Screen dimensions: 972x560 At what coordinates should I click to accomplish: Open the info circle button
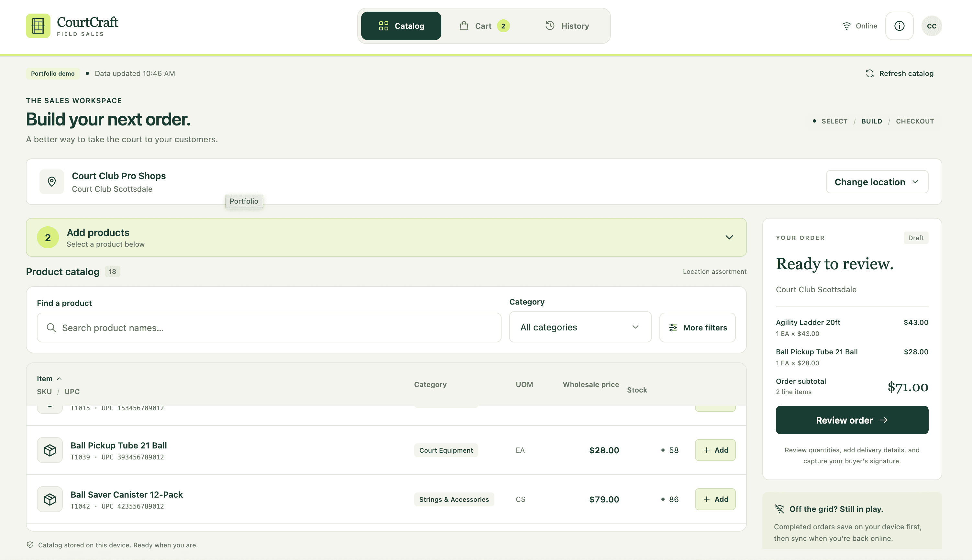coord(899,26)
